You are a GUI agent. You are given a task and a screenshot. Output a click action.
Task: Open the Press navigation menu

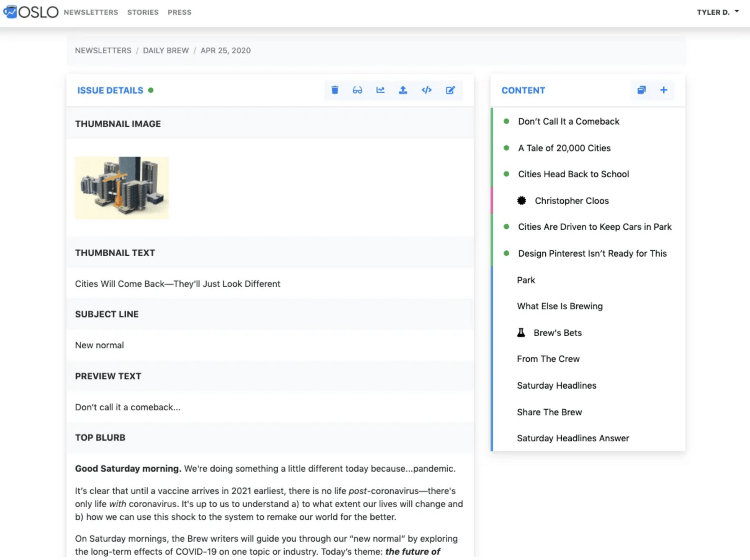pos(179,12)
